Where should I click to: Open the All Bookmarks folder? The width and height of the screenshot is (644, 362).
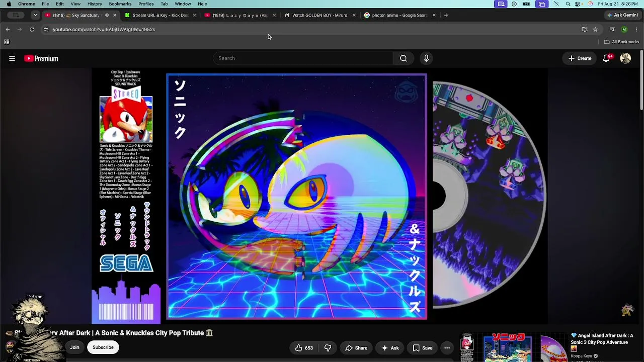(x=621, y=42)
